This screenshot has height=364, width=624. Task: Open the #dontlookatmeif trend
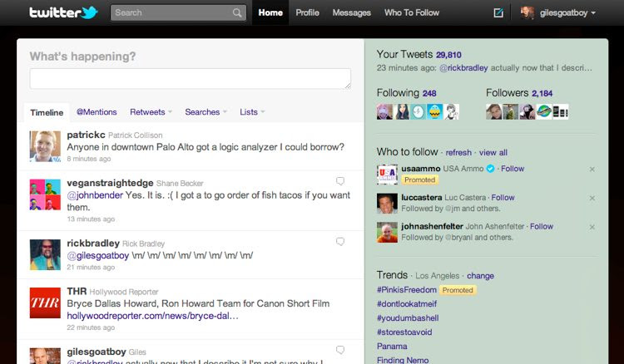[407, 304]
